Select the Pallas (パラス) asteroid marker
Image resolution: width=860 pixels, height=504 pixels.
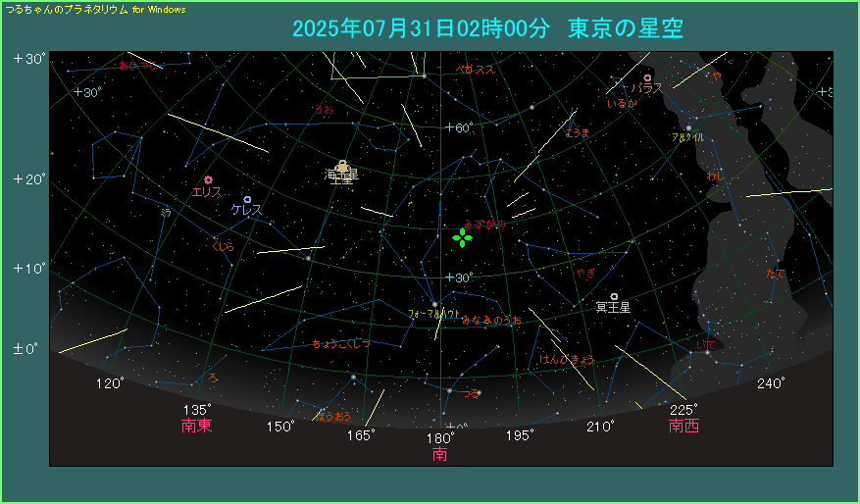pyautogui.click(x=647, y=77)
